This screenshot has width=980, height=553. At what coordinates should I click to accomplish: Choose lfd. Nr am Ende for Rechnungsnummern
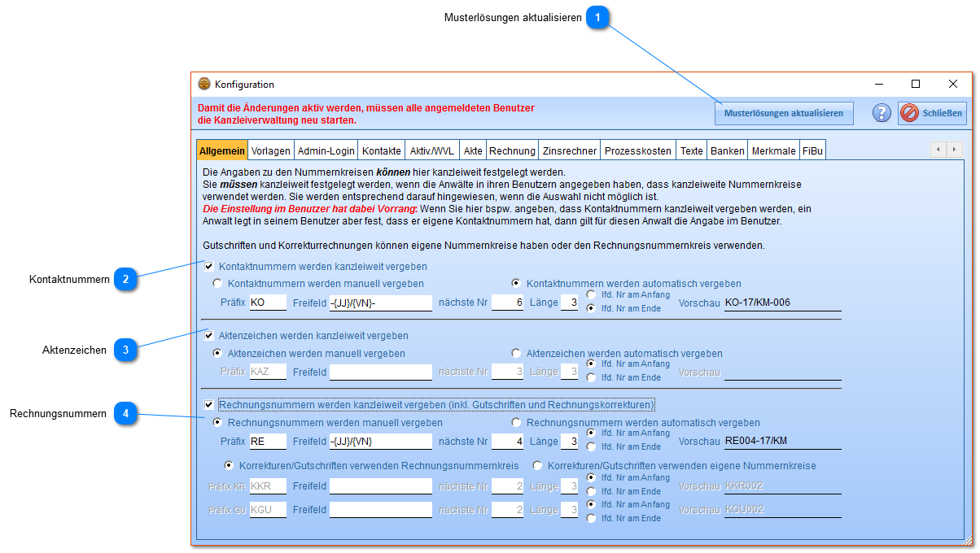pyautogui.click(x=592, y=446)
